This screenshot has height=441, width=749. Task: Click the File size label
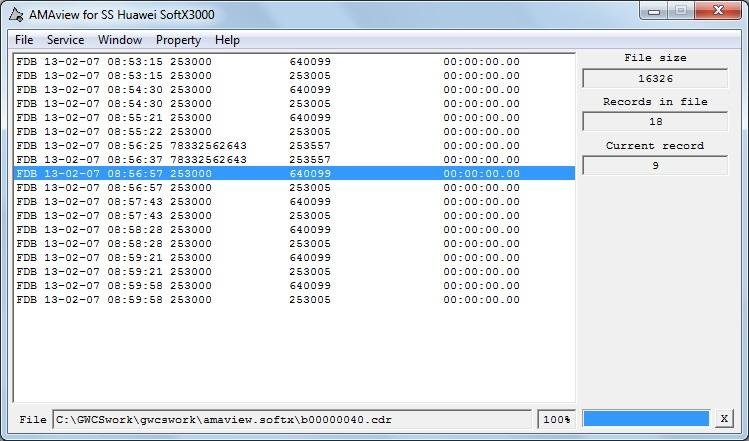[655, 58]
